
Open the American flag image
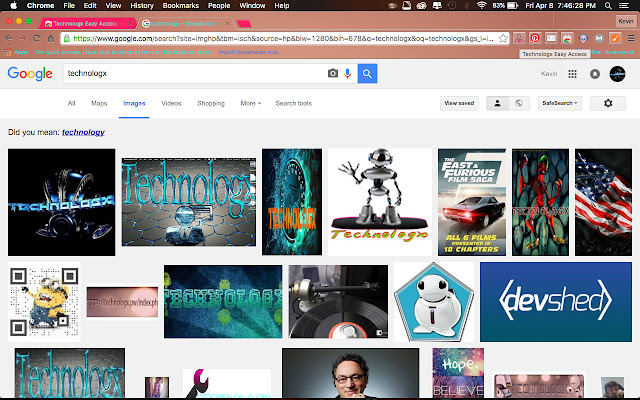tap(603, 202)
